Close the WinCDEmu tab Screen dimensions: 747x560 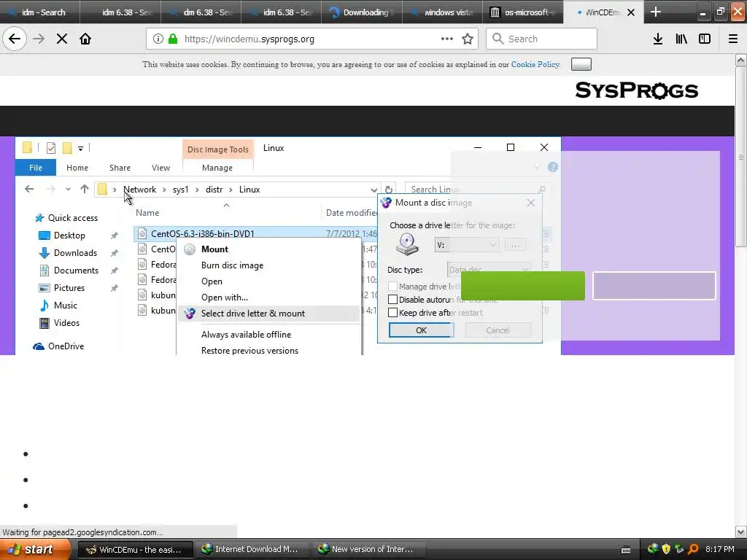pos(631,12)
